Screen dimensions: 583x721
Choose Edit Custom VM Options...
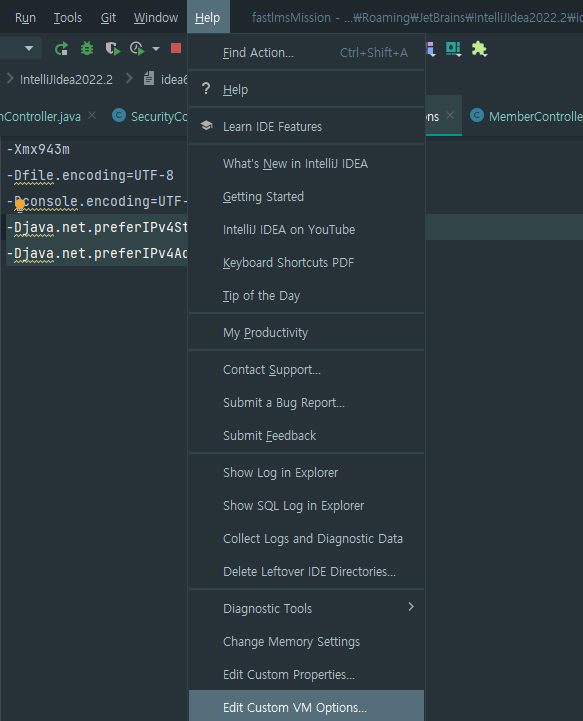[x=306, y=707]
